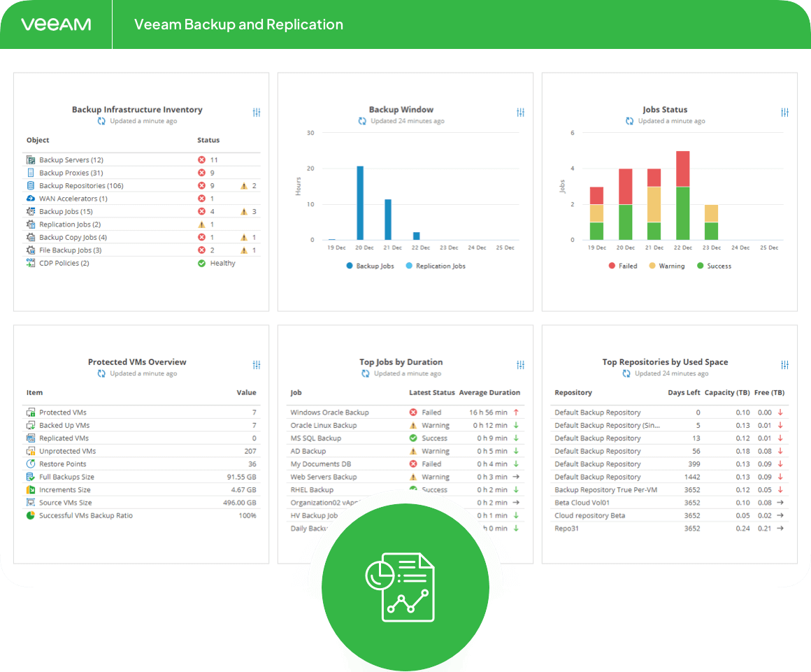This screenshot has height=672, width=811.
Task: Toggle Replication Jobs legend in Backup Window chart
Action: (436, 266)
